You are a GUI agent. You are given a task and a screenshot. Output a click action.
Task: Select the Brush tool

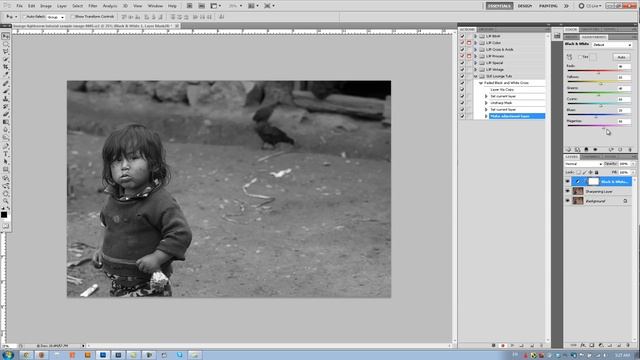click(x=5, y=91)
